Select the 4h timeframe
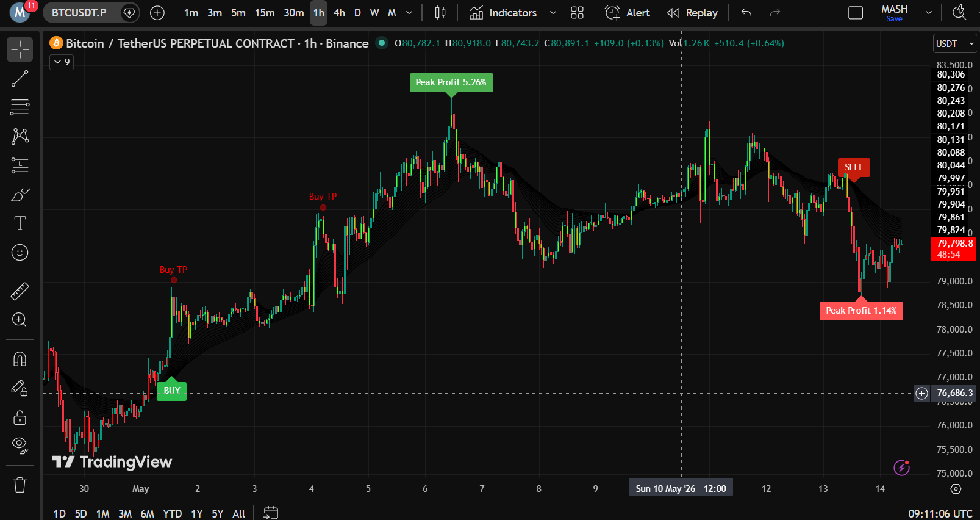Viewport: 980px width, 520px height. [339, 13]
